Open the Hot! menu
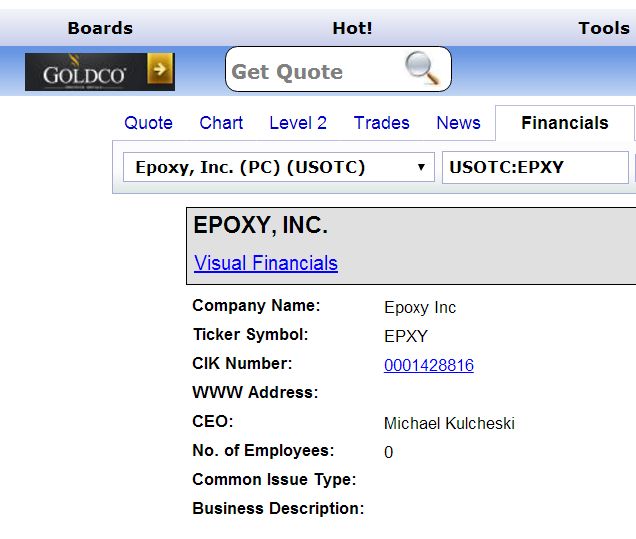The height and width of the screenshot is (539, 636). pyautogui.click(x=352, y=28)
